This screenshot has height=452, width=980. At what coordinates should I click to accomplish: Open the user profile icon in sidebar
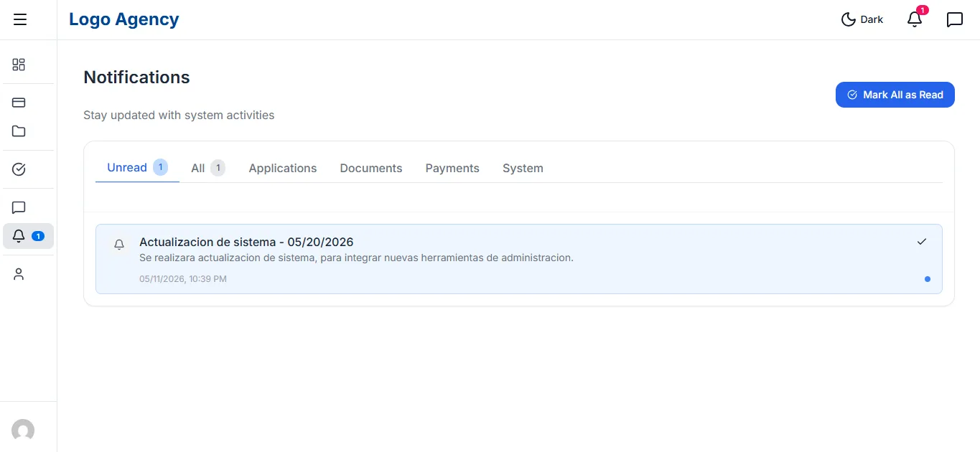19,274
